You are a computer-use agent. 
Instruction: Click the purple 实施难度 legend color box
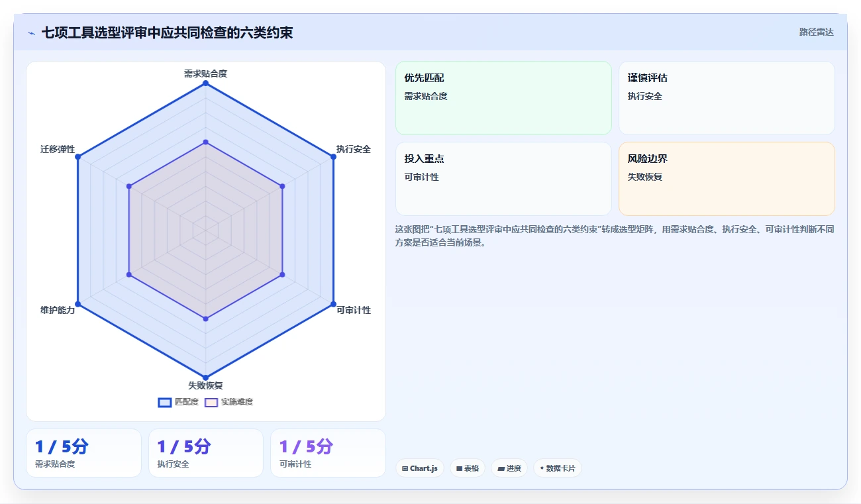(211, 402)
